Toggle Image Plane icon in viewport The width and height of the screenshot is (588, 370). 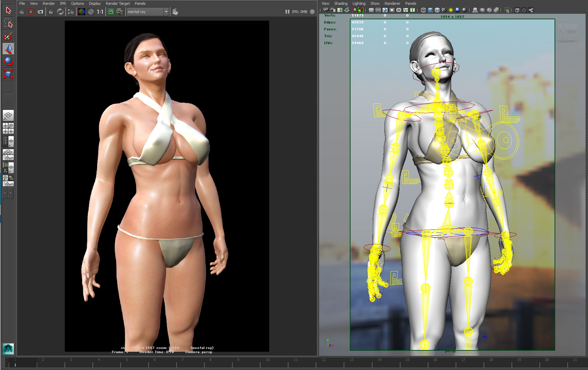click(x=347, y=10)
